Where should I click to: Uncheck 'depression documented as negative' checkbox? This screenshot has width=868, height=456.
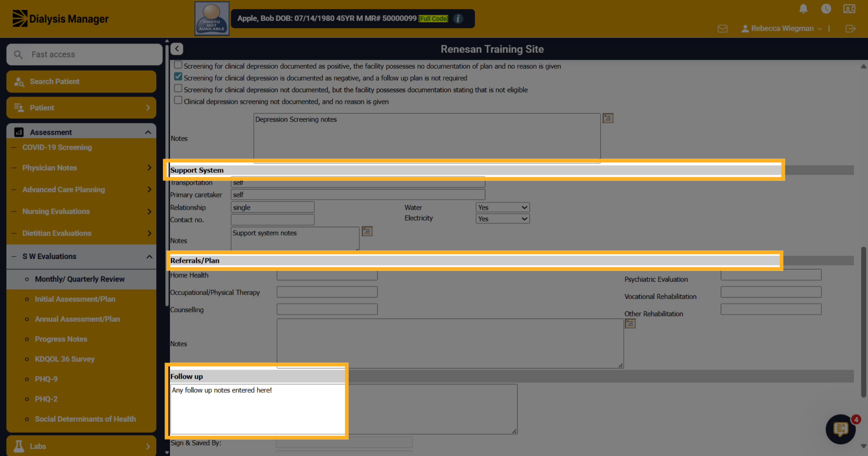pyautogui.click(x=178, y=77)
